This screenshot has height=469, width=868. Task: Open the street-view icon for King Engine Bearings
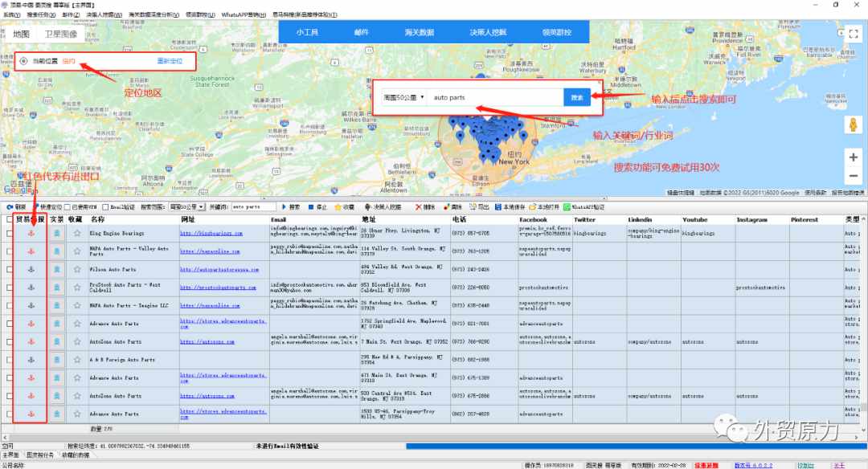(x=56, y=234)
